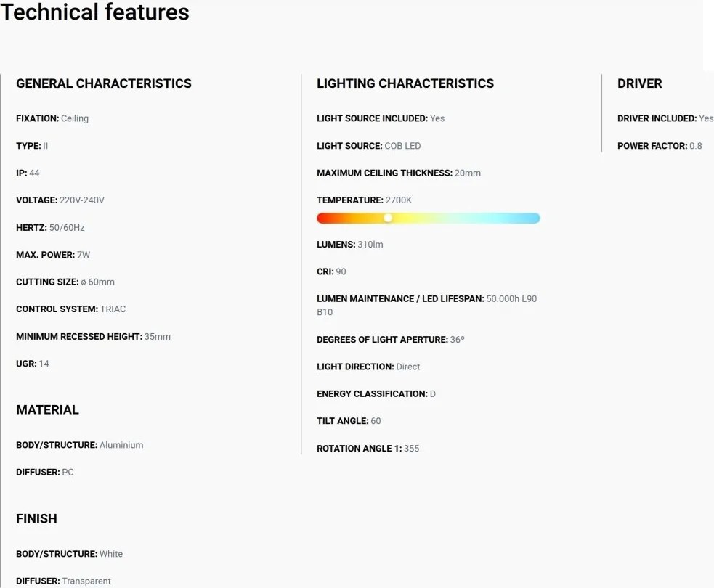
Task: Click the Temperature 2700K label
Action: click(x=365, y=200)
